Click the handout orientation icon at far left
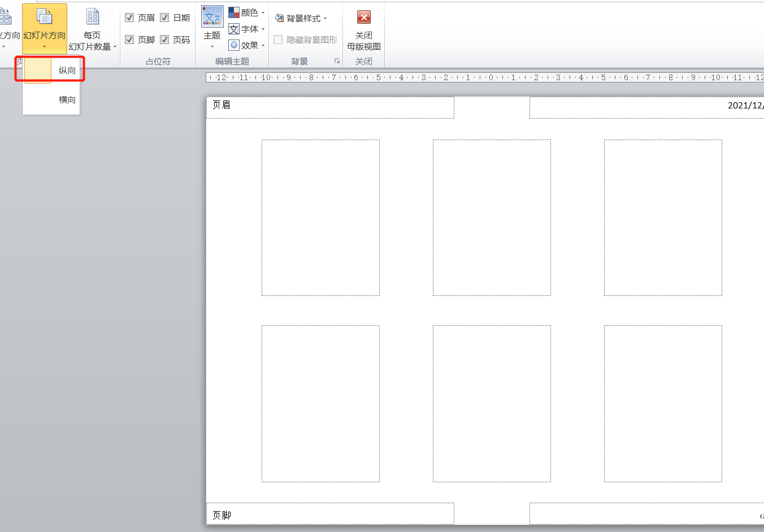The height and width of the screenshot is (532, 764). point(6,17)
